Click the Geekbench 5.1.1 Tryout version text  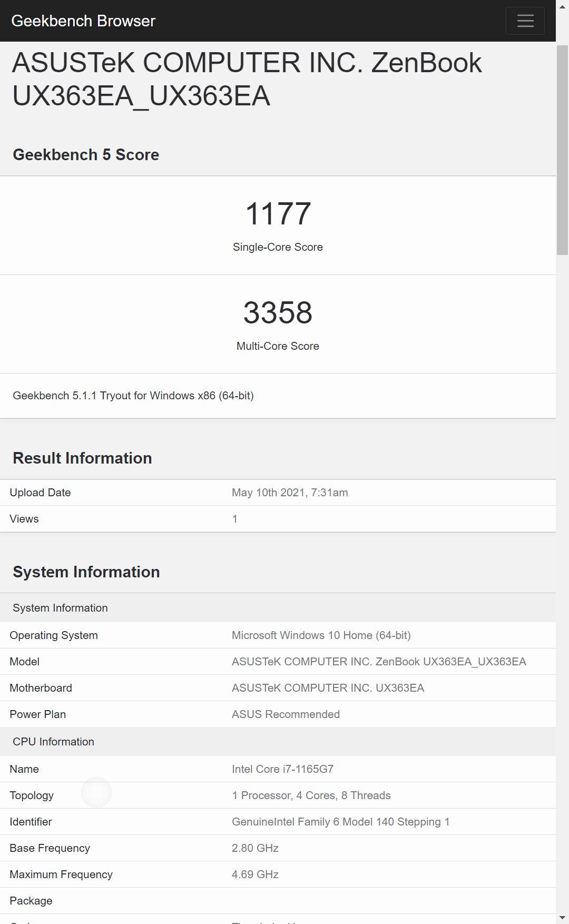click(x=133, y=396)
